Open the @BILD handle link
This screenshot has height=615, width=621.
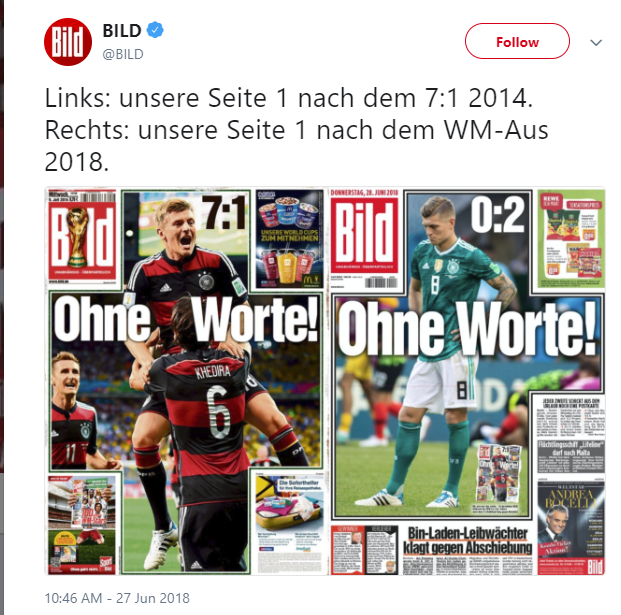point(123,54)
